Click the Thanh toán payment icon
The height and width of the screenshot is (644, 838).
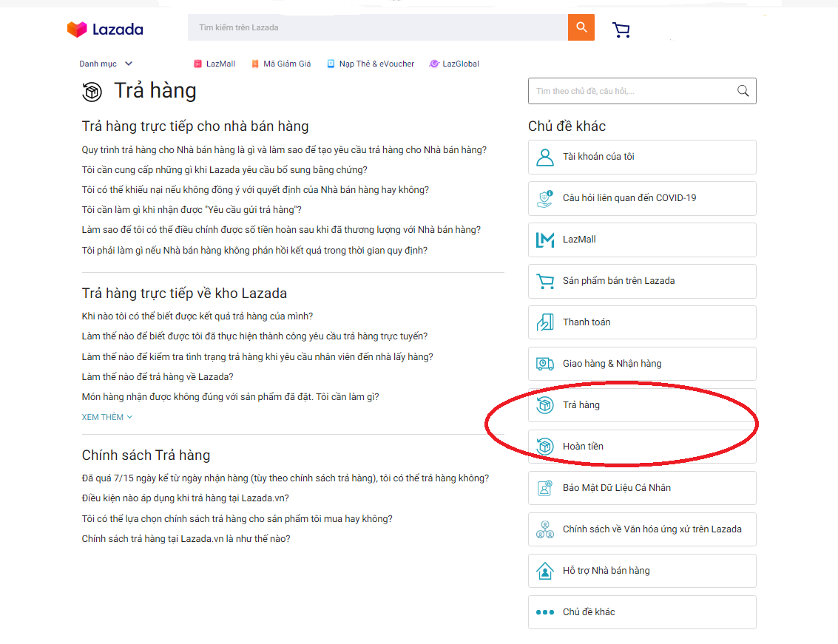click(x=546, y=322)
